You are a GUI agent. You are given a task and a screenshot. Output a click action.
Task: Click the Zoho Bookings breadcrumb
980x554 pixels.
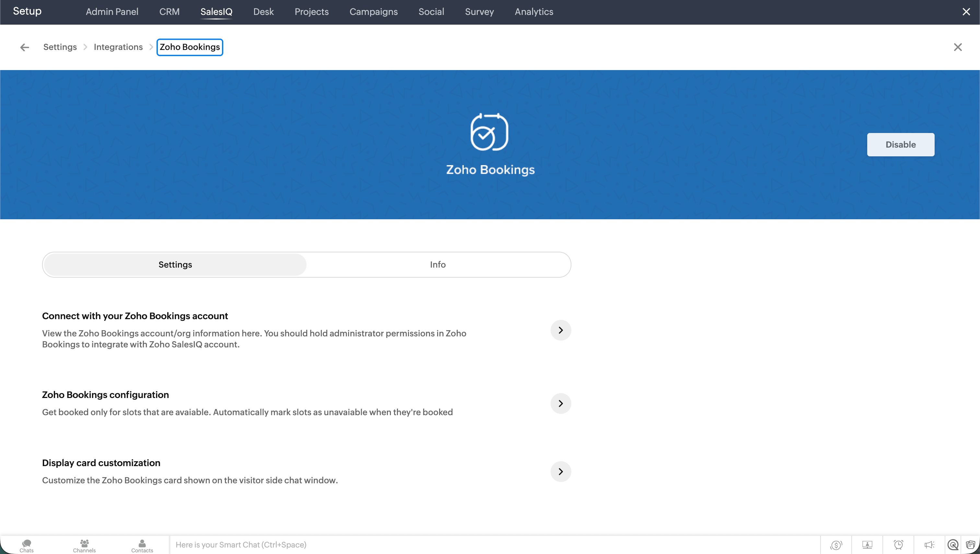(190, 47)
